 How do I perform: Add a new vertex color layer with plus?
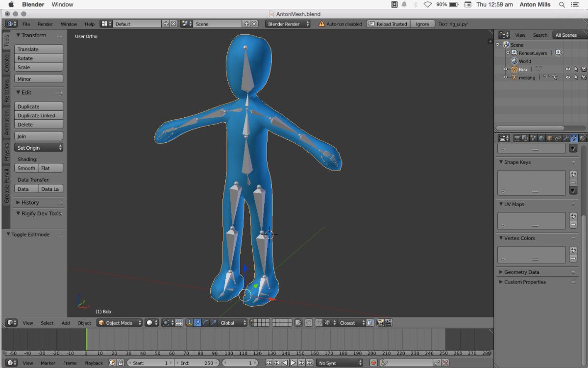573,250
